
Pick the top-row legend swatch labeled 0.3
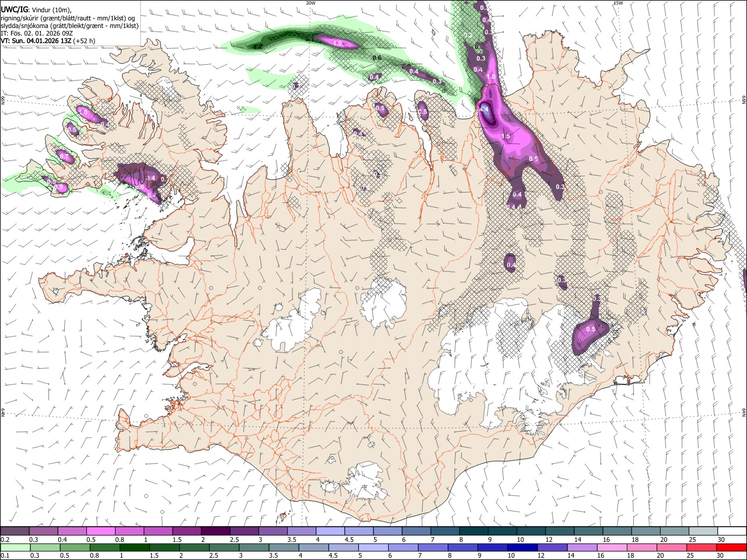click(x=43, y=531)
